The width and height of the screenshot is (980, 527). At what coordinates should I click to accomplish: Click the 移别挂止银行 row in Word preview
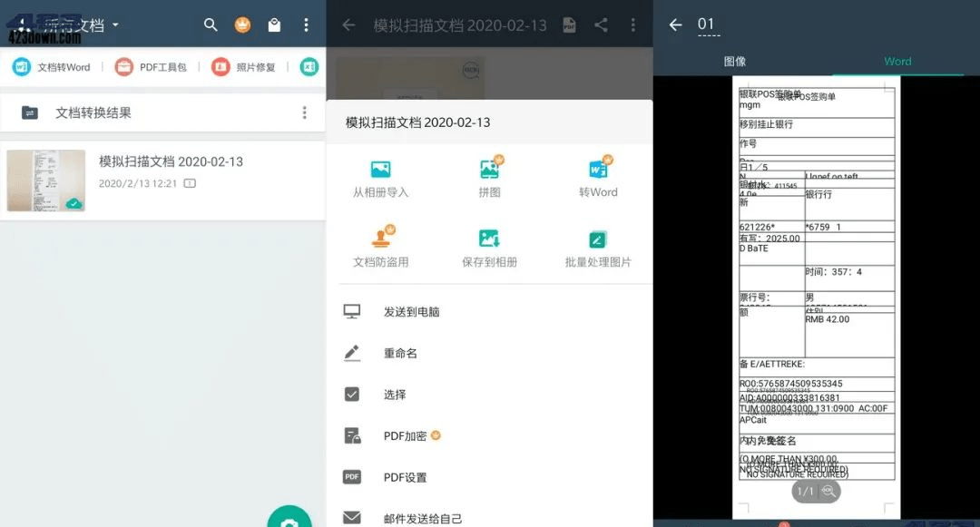pyautogui.click(x=817, y=127)
